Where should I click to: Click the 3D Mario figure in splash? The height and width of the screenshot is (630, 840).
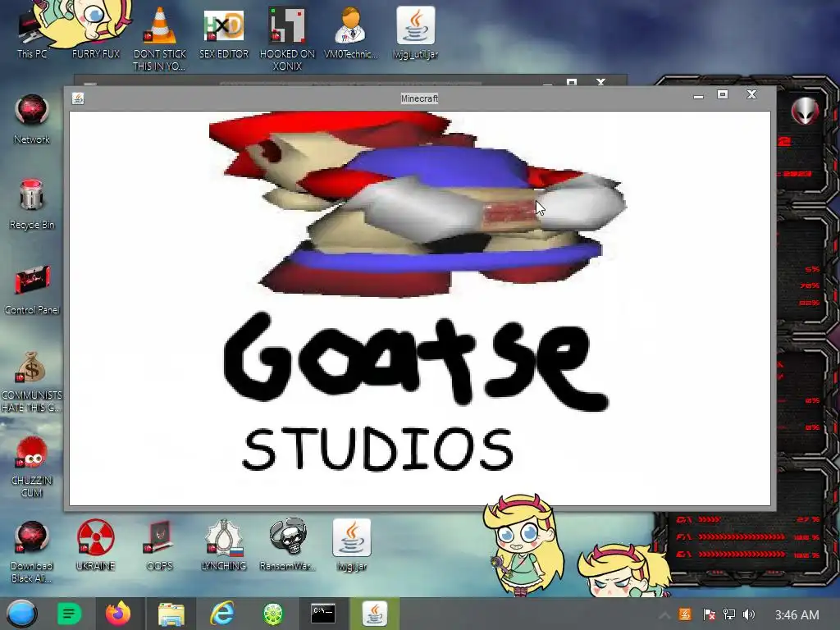click(x=418, y=203)
